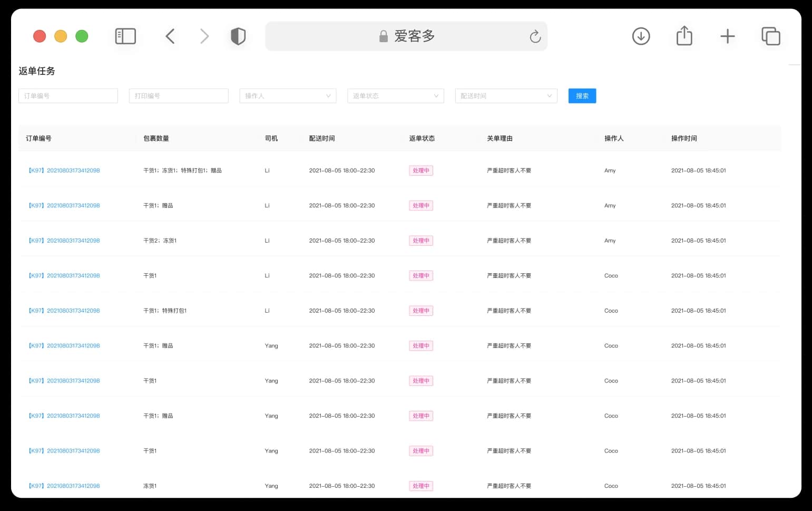Click the 搜索 button
The width and height of the screenshot is (812, 511).
tap(582, 96)
